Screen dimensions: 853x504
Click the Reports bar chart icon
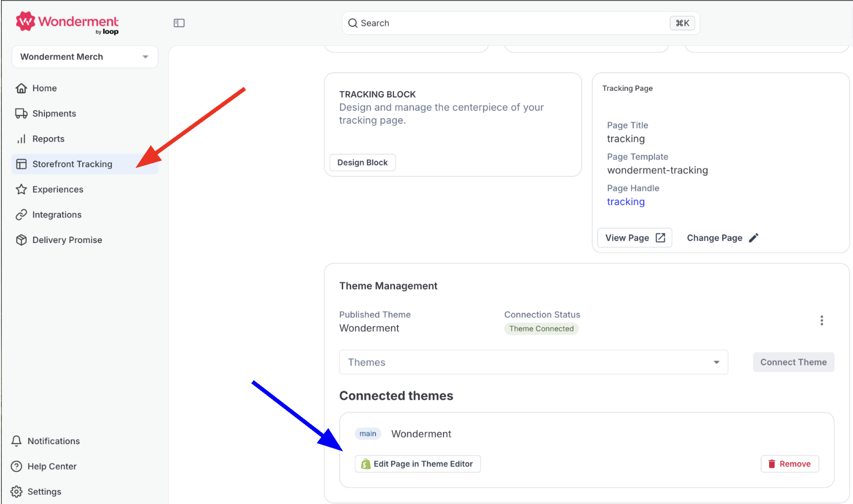coord(21,139)
